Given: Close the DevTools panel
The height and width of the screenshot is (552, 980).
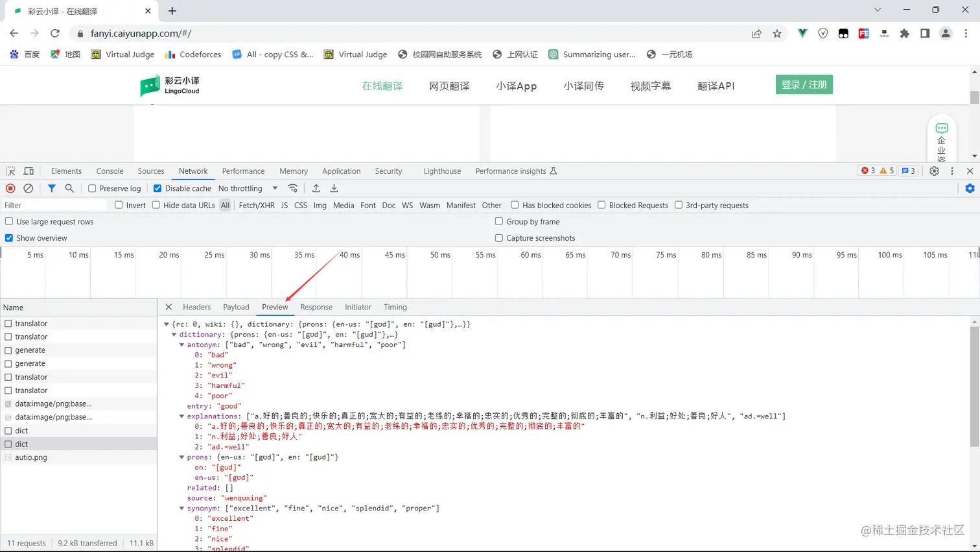Looking at the screenshot, I should [970, 171].
